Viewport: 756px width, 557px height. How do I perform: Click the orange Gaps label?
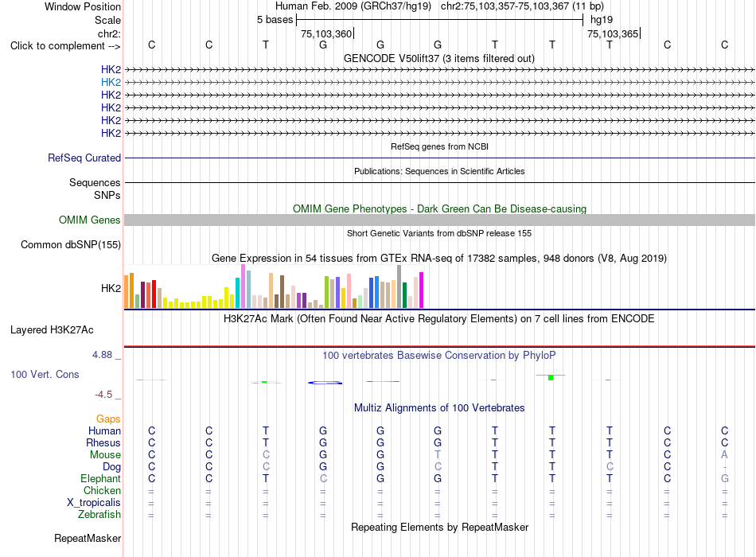pos(108,419)
